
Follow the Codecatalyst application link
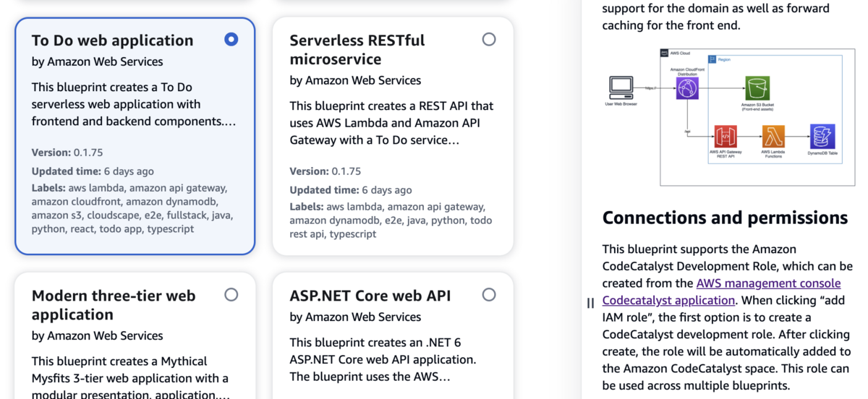(x=668, y=300)
